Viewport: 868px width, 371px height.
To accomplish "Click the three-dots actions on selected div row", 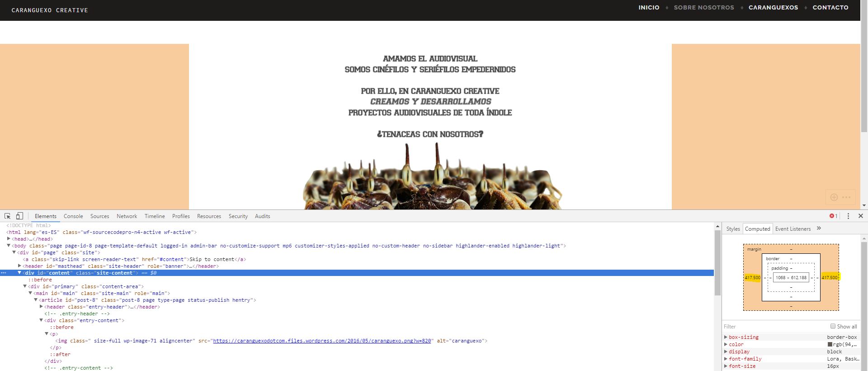I will tap(4, 273).
